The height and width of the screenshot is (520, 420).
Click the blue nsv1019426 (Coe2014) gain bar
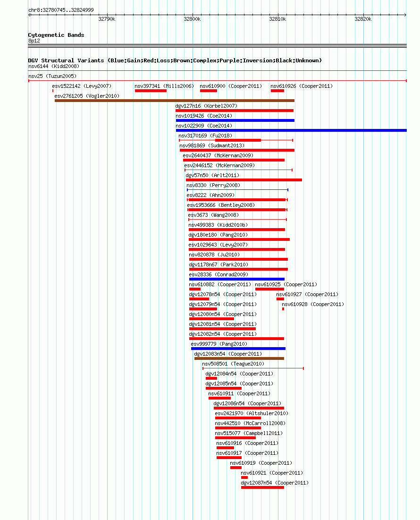235,121
